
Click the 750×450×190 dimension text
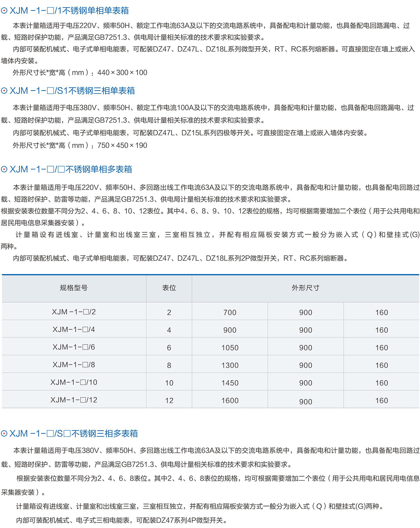click(122, 145)
